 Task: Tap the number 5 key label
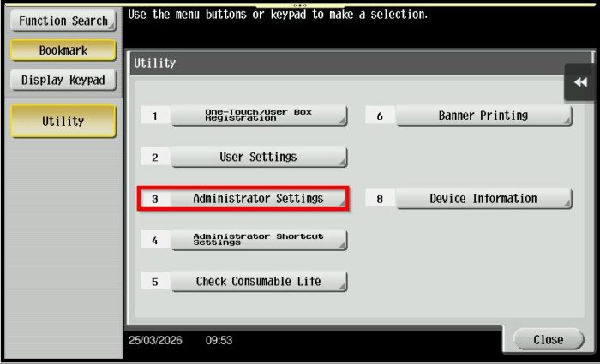click(155, 282)
